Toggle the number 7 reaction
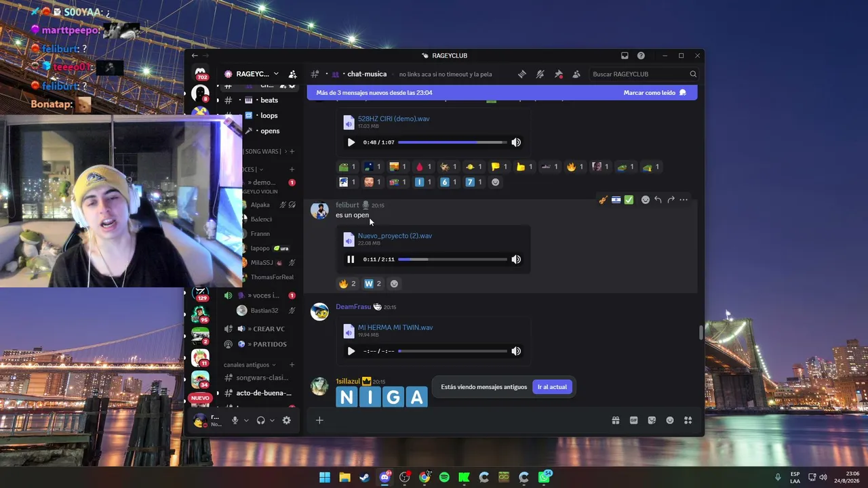868x488 pixels. click(474, 182)
